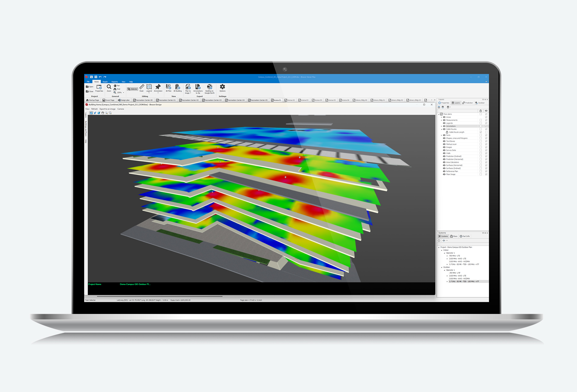The width and height of the screenshot is (577, 392).
Task: Click the Annotations to Zip export icon
Action: [198, 89]
